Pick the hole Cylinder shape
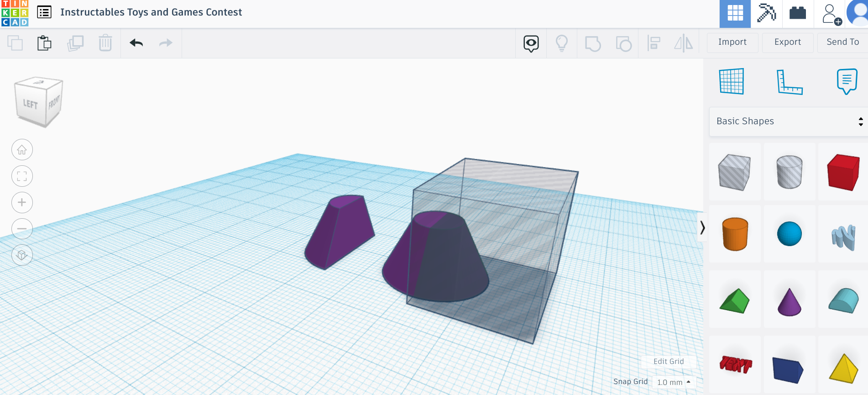This screenshot has height=395, width=868. click(x=789, y=172)
